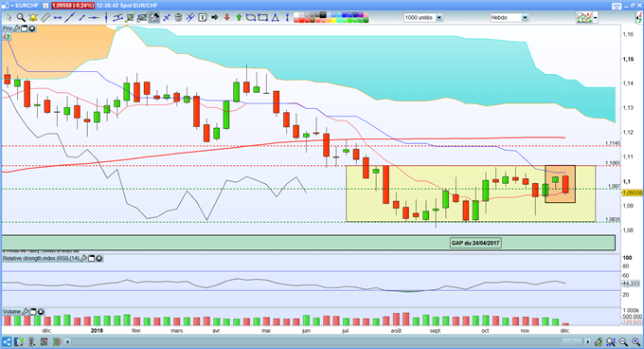Click the zoom reset magnifier icon
The height and width of the screenshot is (349, 644).
(x=610, y=341)
